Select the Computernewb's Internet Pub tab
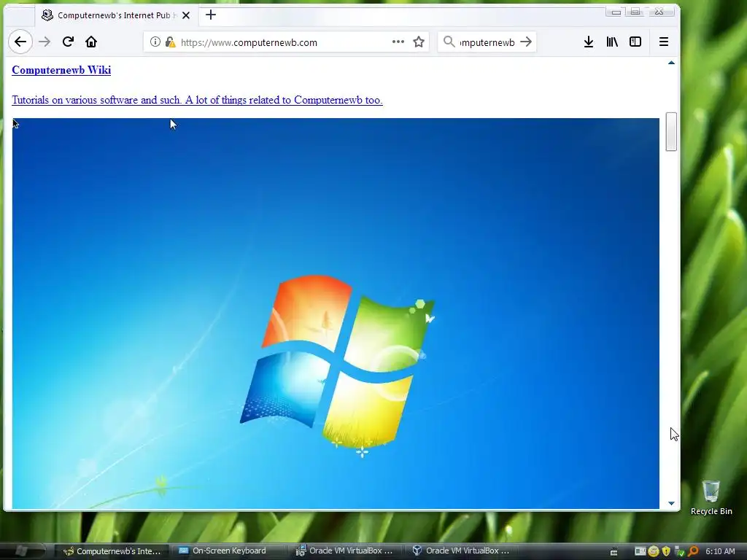747x560 pixels. [115, 15]
